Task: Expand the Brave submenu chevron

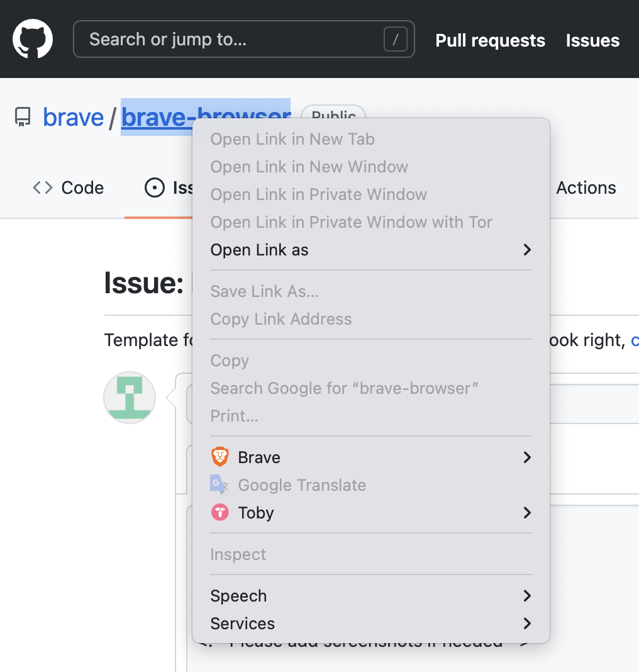Action: 526,457
